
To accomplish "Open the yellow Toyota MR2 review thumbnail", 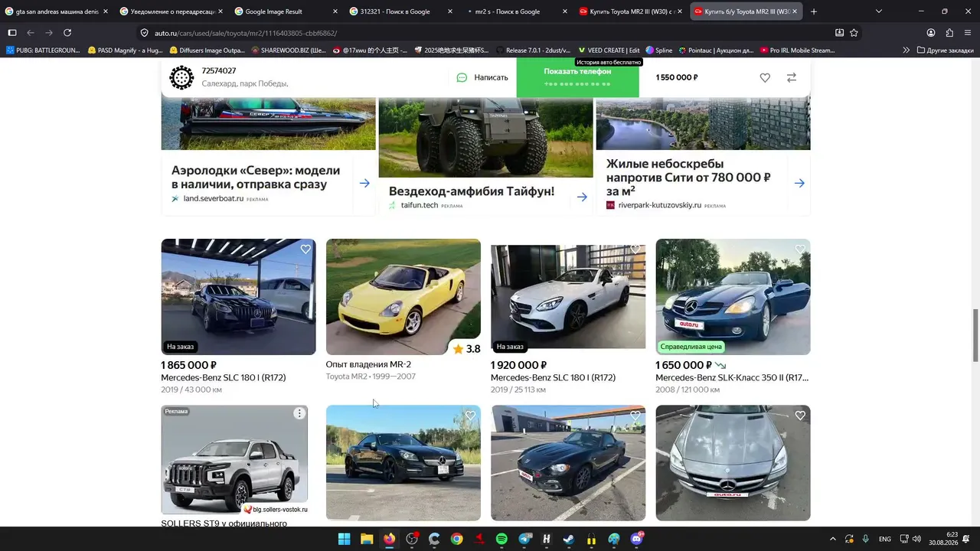I will (403, 297).
